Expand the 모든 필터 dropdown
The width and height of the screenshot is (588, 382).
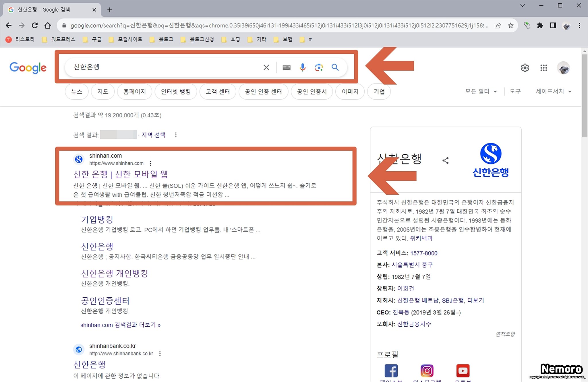[481, 91]
